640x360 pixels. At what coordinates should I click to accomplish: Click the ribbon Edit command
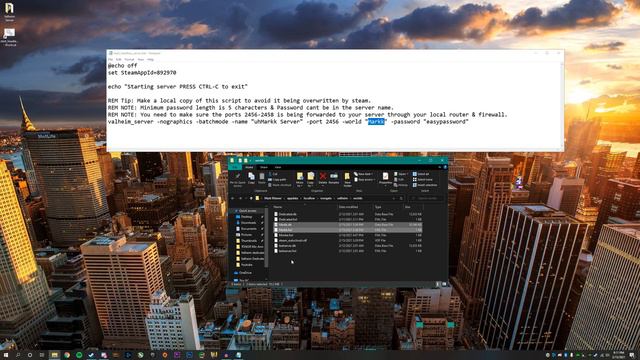[399, 180]
